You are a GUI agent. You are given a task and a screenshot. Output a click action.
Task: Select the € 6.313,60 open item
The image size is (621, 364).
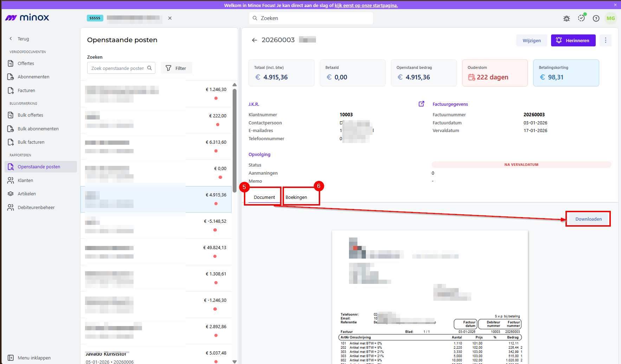point(156,147)
